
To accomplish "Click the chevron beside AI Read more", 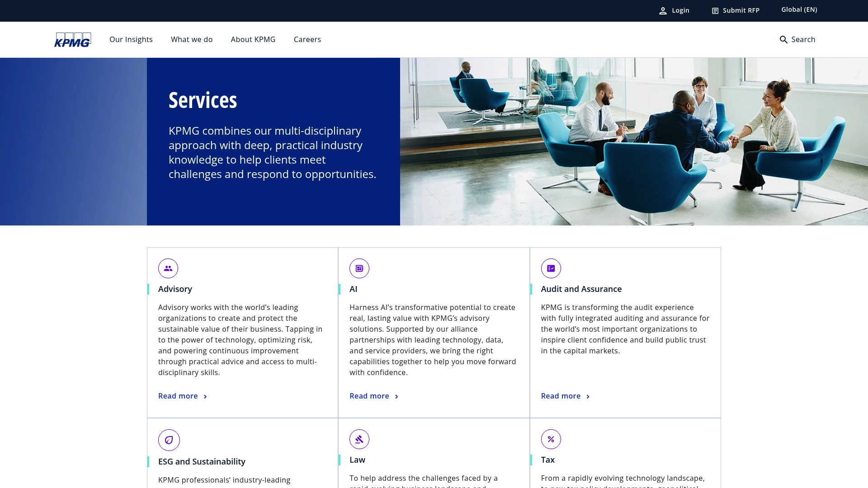I will tap(396, 397).
